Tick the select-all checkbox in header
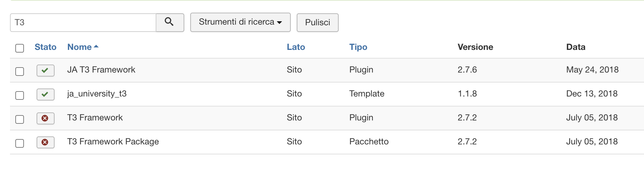This screenshot has height=175, width=644. [x=20, y=48]
